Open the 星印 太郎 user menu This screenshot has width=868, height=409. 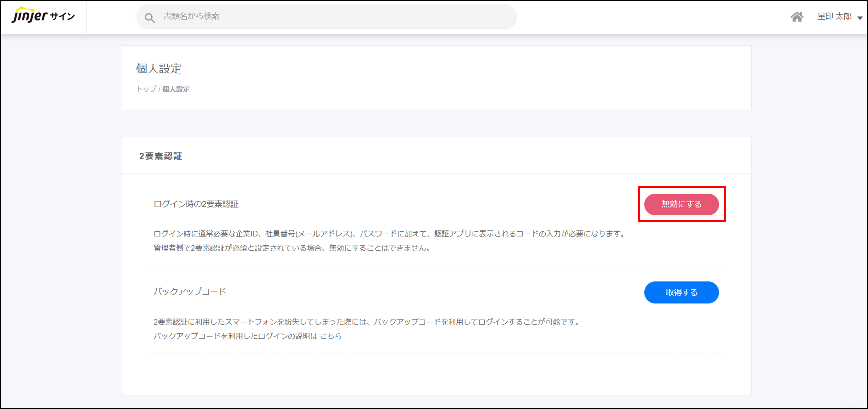(834, 16)
